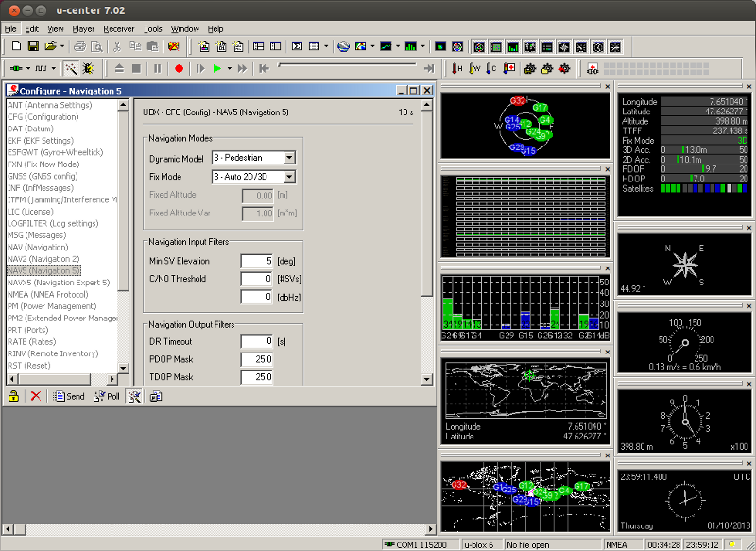Image resolution: width=756 pixels, height=551 pixels.
Task: Click the Save floppy disk icon
Action: [33, 46]
